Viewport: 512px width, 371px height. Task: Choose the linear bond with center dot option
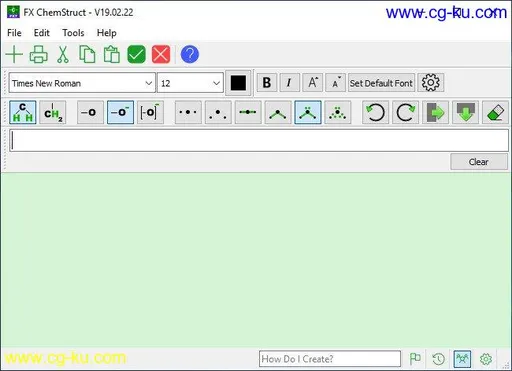point(248,112)
